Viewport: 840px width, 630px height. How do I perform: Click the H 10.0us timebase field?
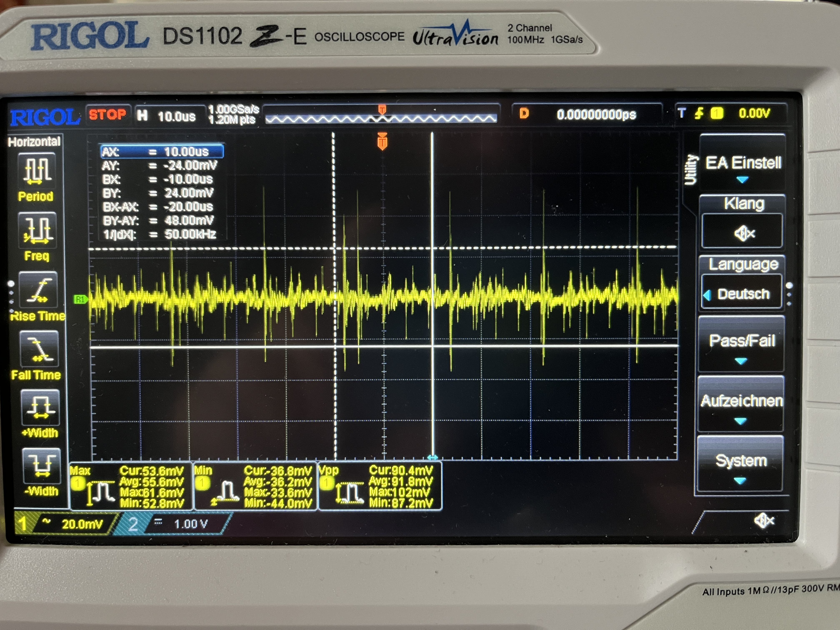(169, 115)
